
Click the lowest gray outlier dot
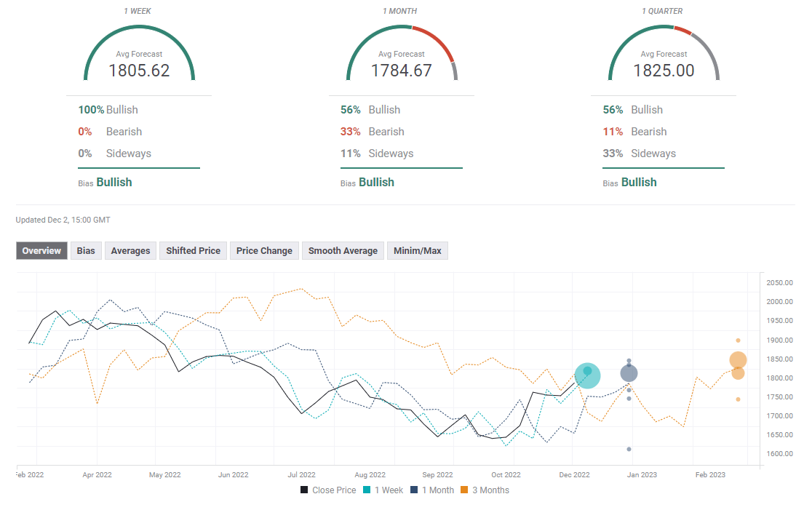click(629, 449)
